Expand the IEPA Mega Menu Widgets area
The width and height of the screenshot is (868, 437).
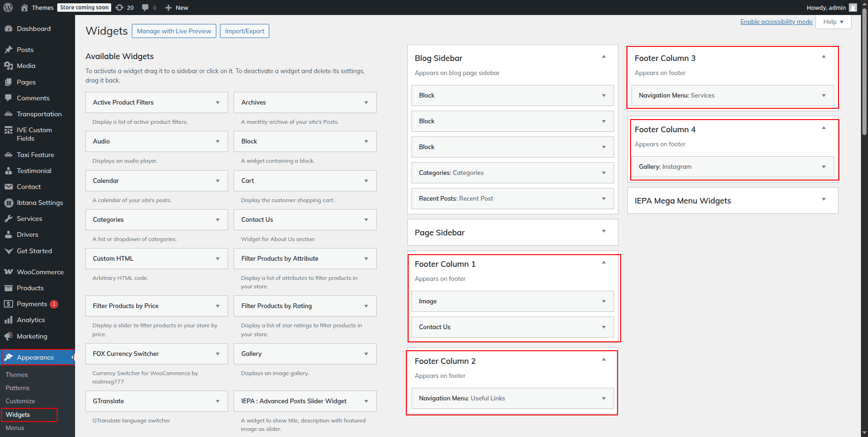pos(823,199)
